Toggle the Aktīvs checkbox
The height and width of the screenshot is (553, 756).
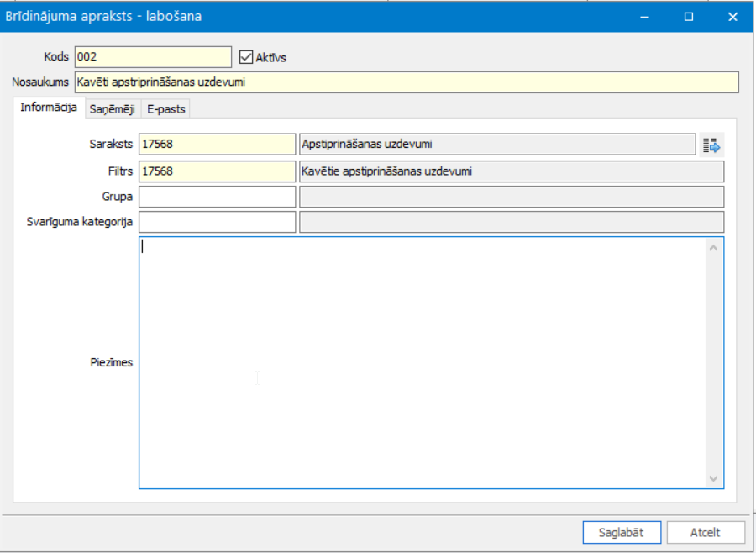246,57
